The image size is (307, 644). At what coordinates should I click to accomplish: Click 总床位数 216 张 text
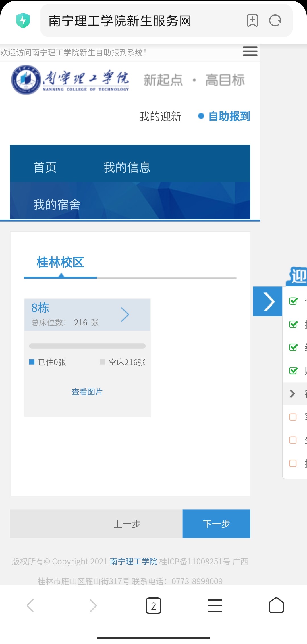point(65,322)
